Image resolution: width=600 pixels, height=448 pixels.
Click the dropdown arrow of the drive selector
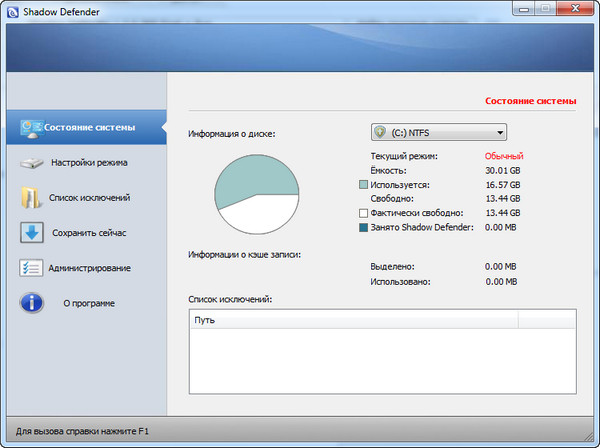click(x=498, y=132)
